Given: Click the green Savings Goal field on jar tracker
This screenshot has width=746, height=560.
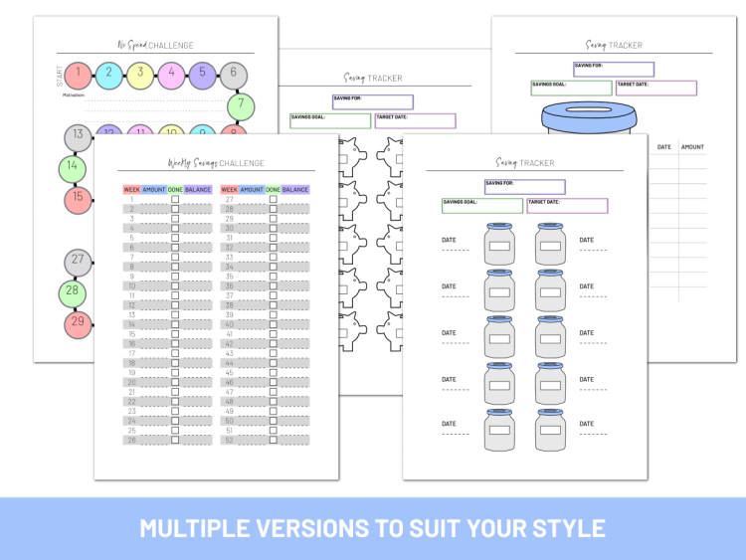Looking at the screenshot, I should [482, 206].
